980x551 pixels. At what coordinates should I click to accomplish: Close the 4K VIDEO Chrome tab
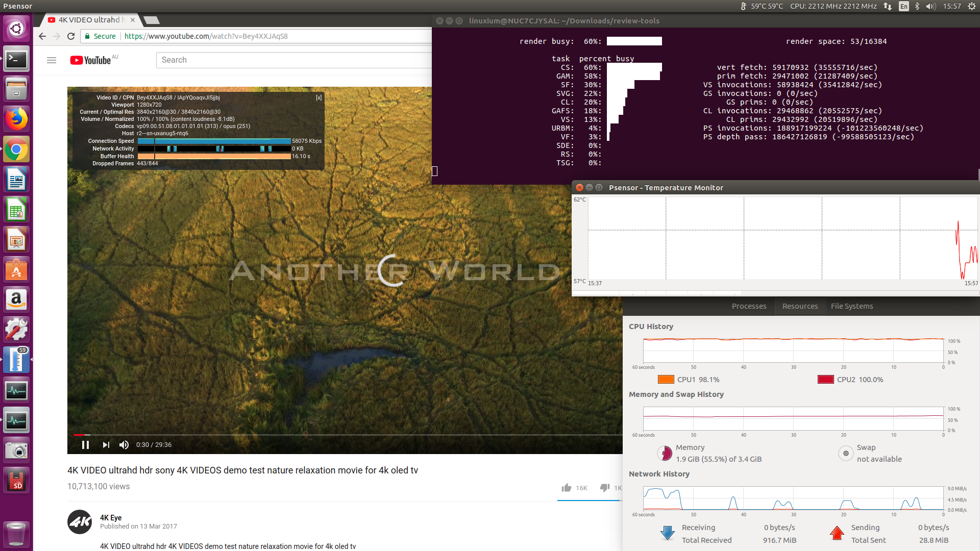tap(133, 20)
